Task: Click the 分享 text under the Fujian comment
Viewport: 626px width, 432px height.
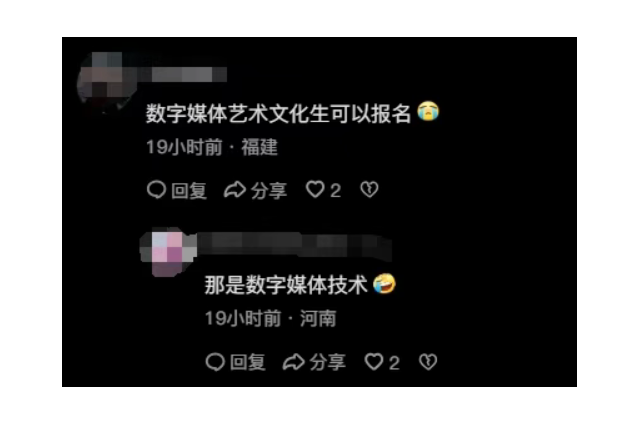Action: pyautogui.click(x=269, y=190)
